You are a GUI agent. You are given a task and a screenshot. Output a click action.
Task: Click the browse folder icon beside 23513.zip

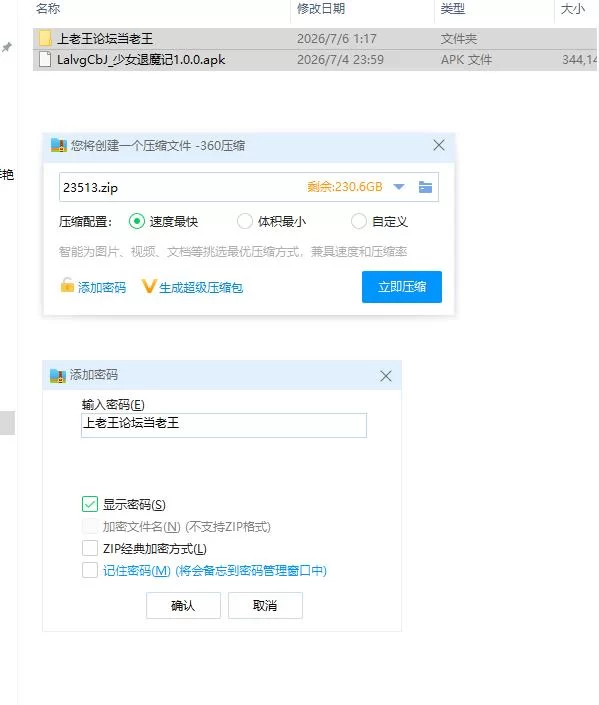425,187
